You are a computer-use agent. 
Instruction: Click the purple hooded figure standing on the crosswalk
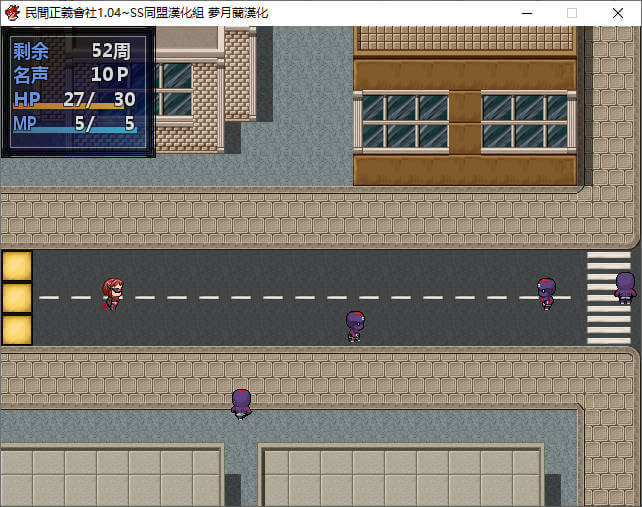pyautogui.click(x=625, y=287)
